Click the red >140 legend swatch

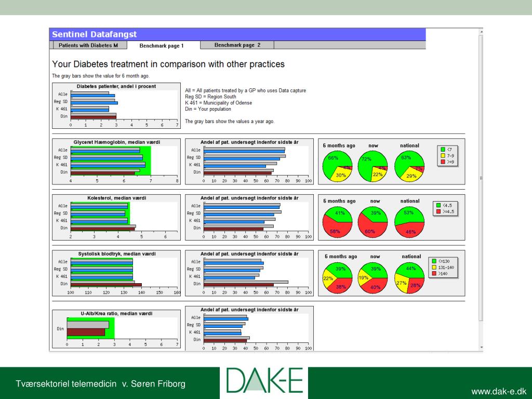434,273
